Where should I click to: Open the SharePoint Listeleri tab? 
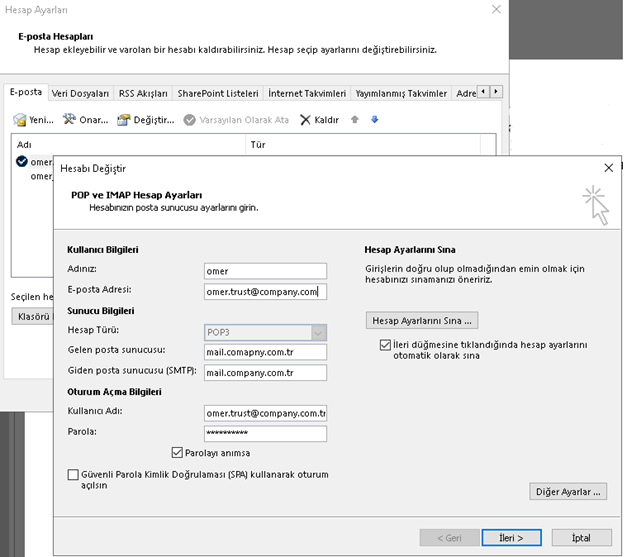[218, 94]
